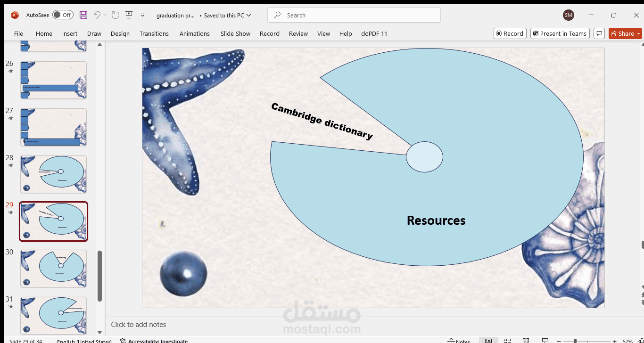Select slide 29 thumbnail
The image size is (644, 343).
tap(53, 221)
